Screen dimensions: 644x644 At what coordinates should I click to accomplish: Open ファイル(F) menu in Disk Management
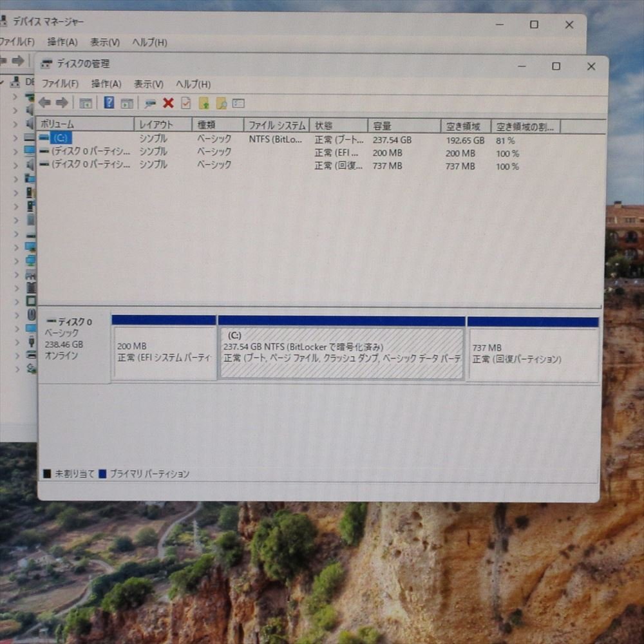pyautogui.click(x=60, y=84)
